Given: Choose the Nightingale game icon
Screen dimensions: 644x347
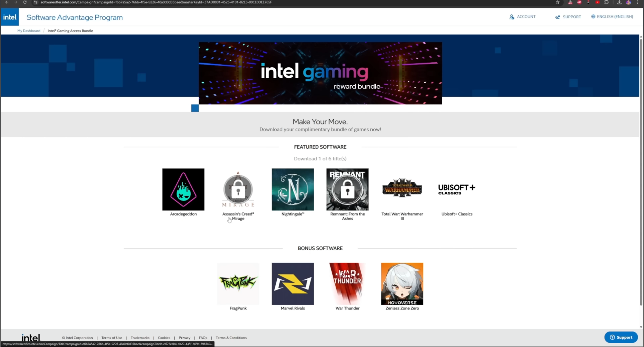Looking at the screenshot, I should [293, 189].
